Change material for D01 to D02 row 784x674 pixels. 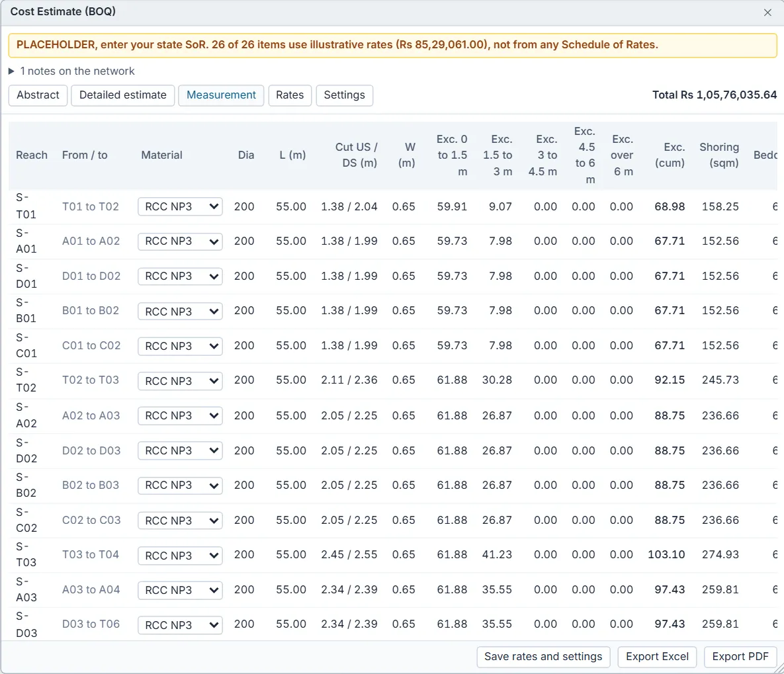pos(180,276)
